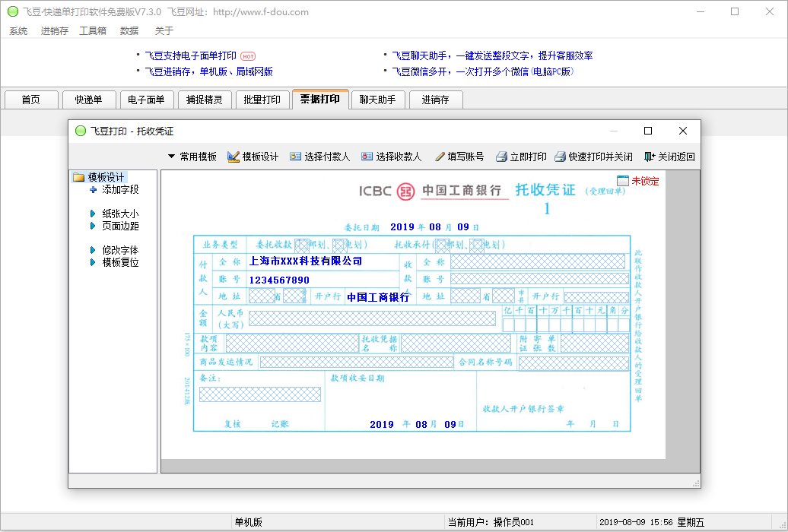Click the payee 开户行 hatched field
This screenshot has width=788, height=532.
596,297
